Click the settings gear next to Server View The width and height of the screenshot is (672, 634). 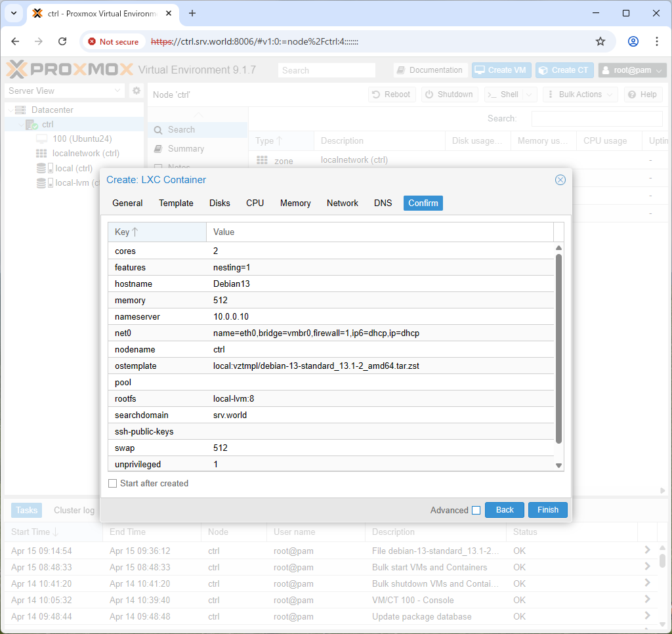point(136,91)
